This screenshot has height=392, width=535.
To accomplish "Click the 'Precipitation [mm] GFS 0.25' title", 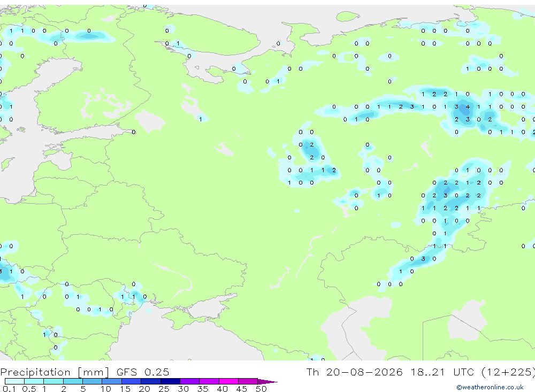I will click(x=85, y=372).
